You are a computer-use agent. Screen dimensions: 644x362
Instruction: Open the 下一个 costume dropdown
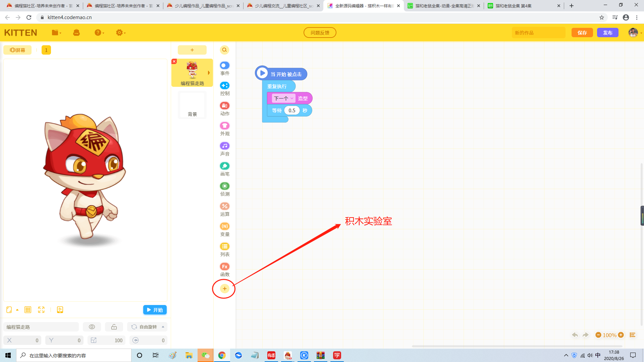283,98
